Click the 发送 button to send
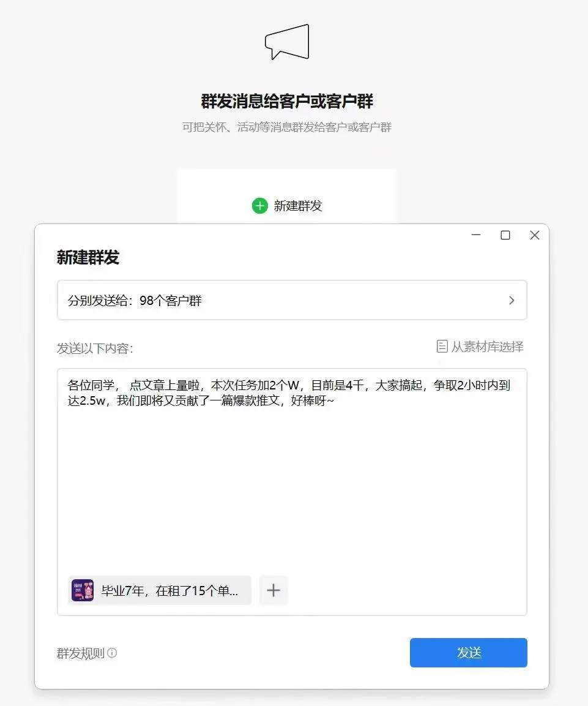This screenshot has width=588, height=706. (x=468, y=653)
